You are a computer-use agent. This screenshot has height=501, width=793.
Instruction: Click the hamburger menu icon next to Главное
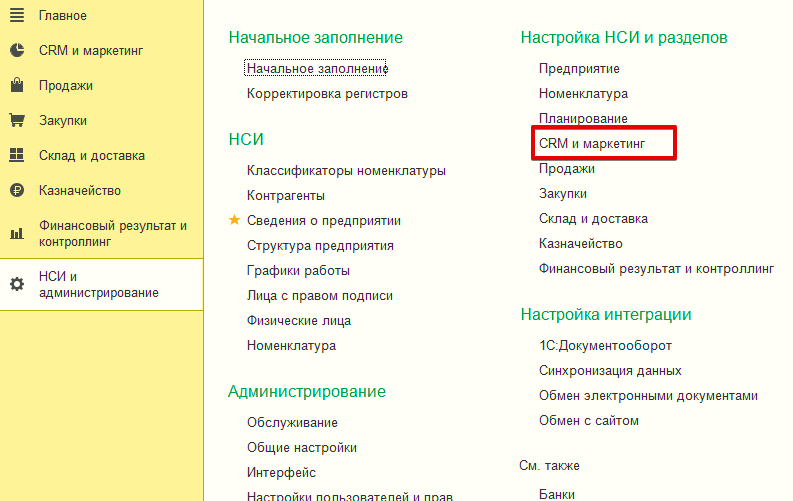pos(17,15)
